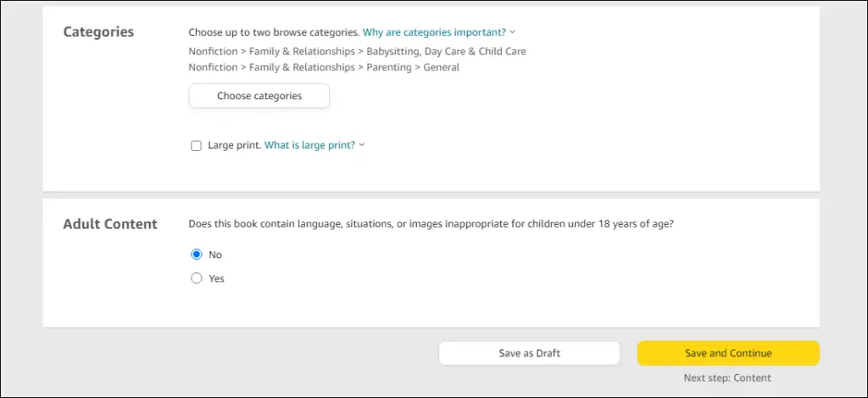
Task: Select the No radio button
Action: pos(197,255)
